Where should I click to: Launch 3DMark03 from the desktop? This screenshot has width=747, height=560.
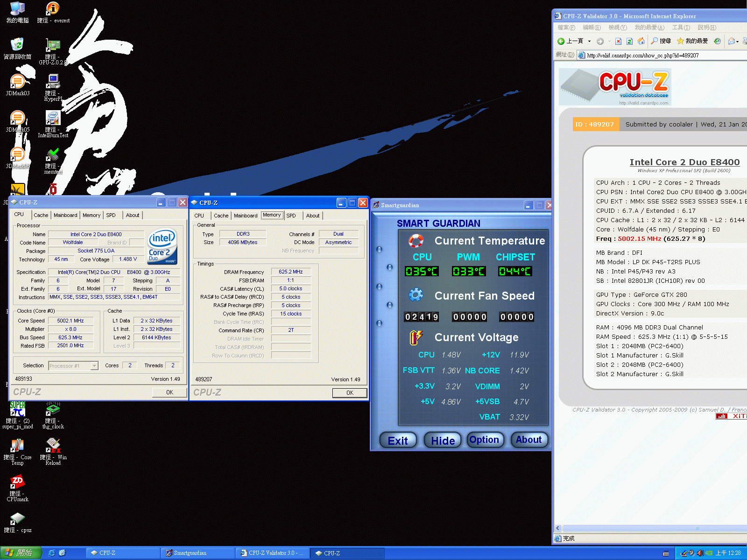click(17, 85)
